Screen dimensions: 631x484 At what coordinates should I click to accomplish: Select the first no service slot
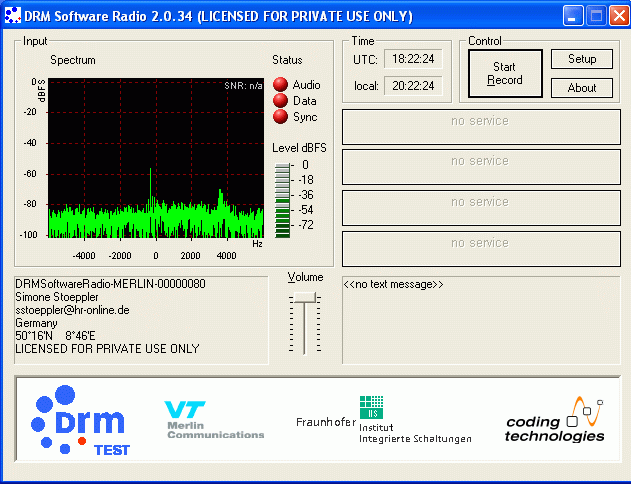point(481,127)
